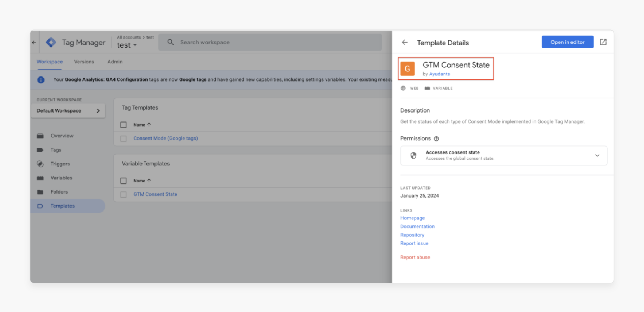Open template in new window icon
Viewport: 644px width, 312px height.
603,42
